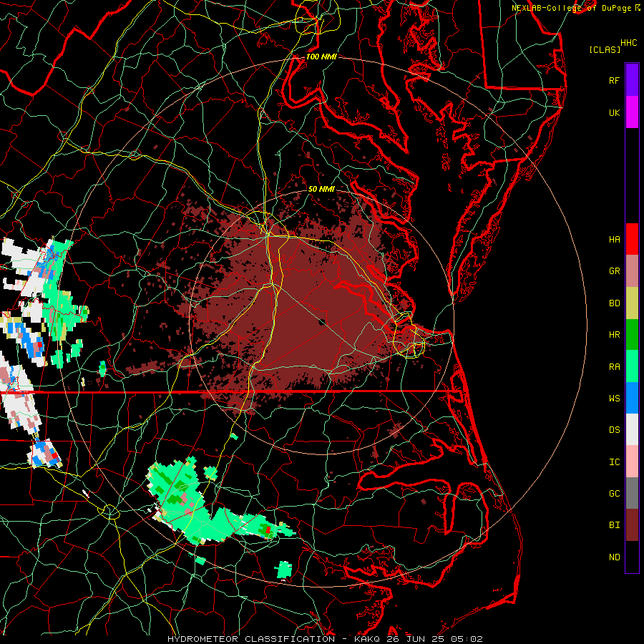Select the WS blue legend swatch
The image size is (644, 644).
[x=632, y=398]
